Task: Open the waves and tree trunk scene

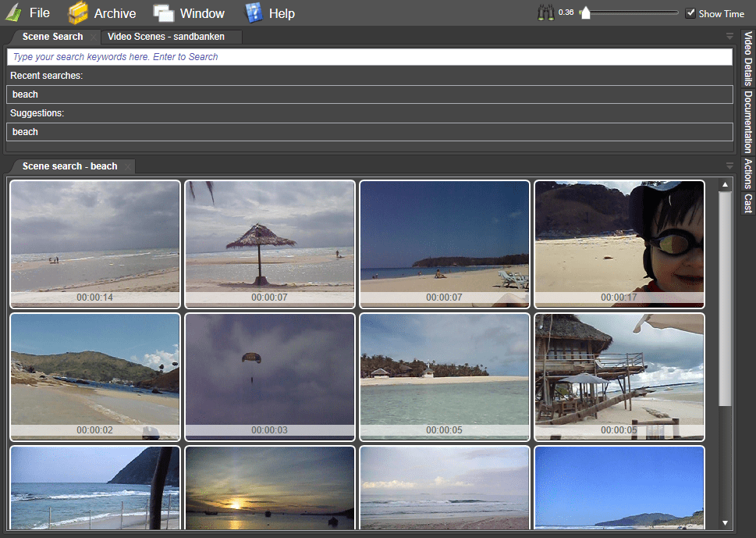Action: tap(95, 488)
